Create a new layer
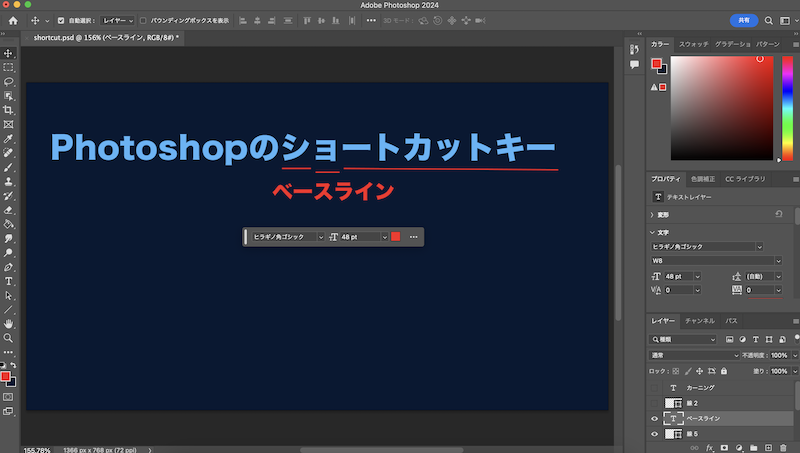The image size is (800, 453). (768, 448)
